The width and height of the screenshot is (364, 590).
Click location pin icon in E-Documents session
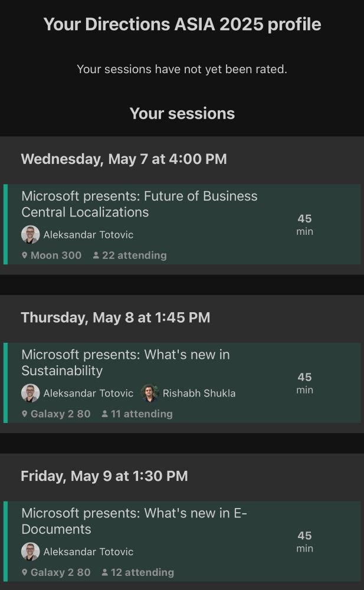(x=25, y=572)
